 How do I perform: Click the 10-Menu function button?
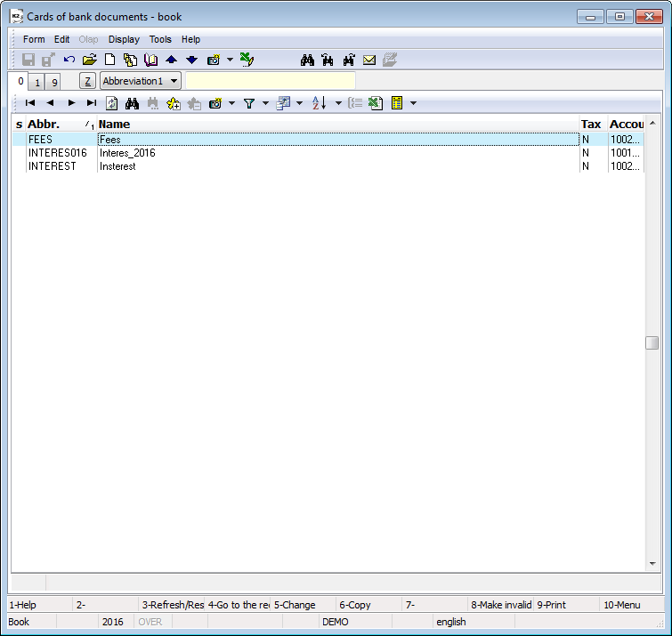tap(632, 605)
